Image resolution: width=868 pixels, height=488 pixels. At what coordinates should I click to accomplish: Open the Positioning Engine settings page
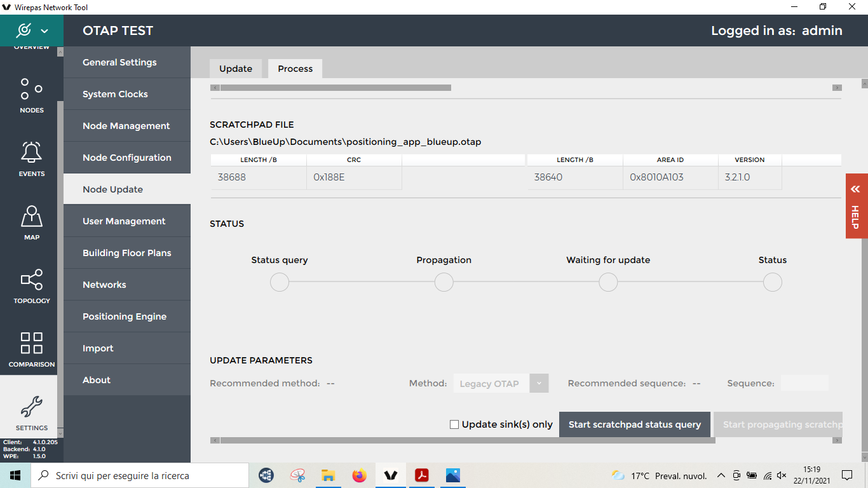point(125,316)
